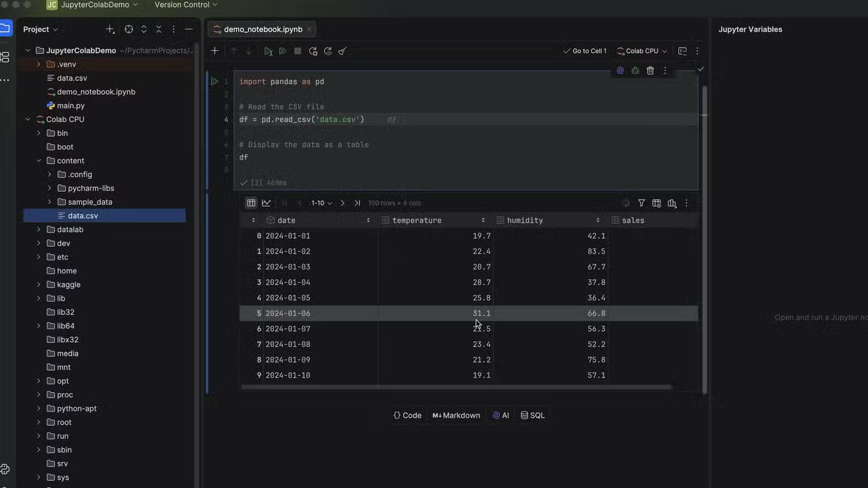Run the cell and select below
Screen dimensions: 868x488
pos(268,51)
